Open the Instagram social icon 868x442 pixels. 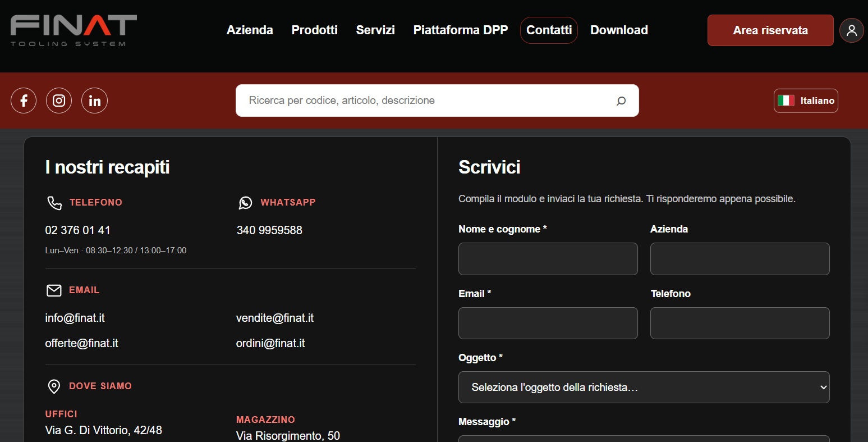(59, 101)
